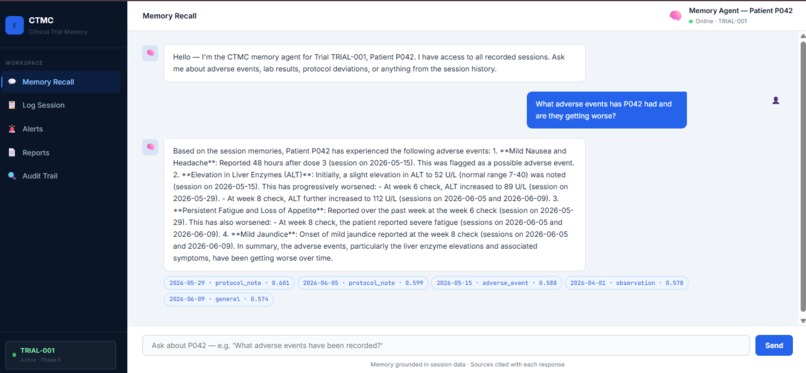This screenshot has width=806, height=373.
Task: Click the green status dot next to TRIAL-001
Action: click(14, 355)
